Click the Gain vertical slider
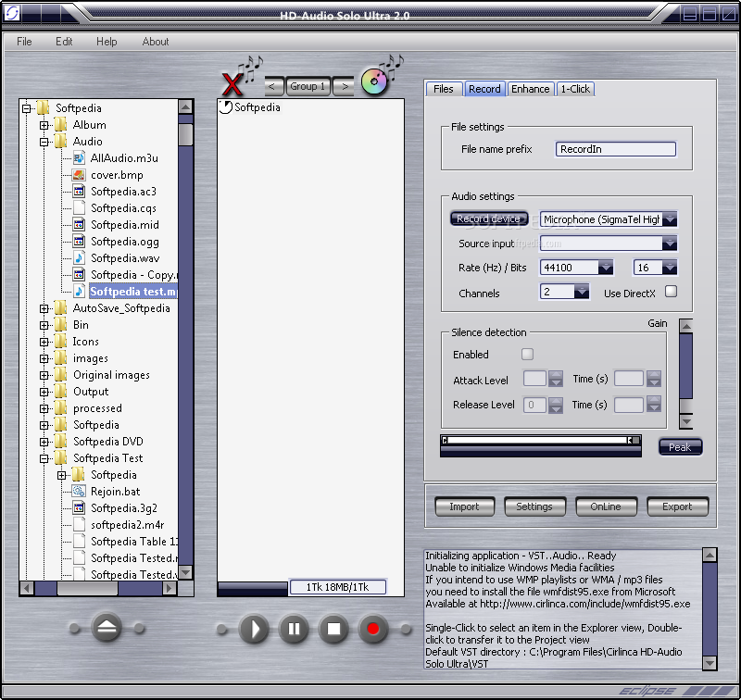 pos(685,374)
